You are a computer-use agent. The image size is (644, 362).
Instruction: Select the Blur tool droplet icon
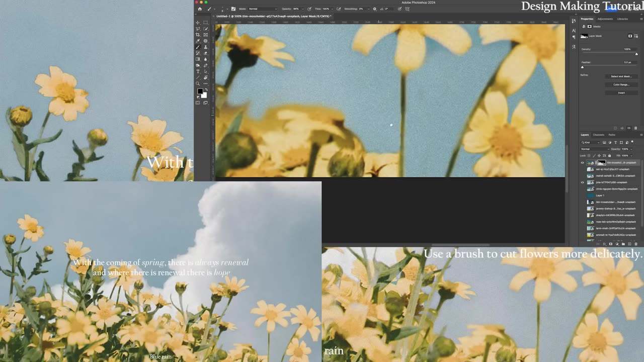tap(205, 59)
